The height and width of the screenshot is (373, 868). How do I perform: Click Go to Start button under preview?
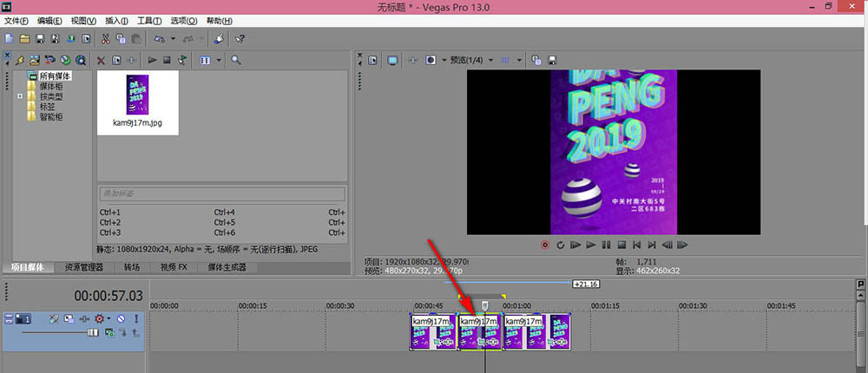(636, 245)
